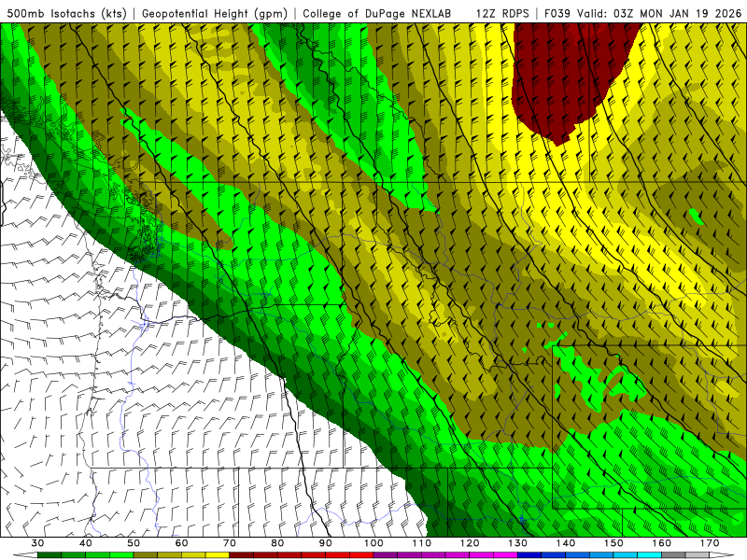Viewport: 747px width, 560px height.
Task: Click the cyan swatch near the 160 mark
Action: coord(650,555)
